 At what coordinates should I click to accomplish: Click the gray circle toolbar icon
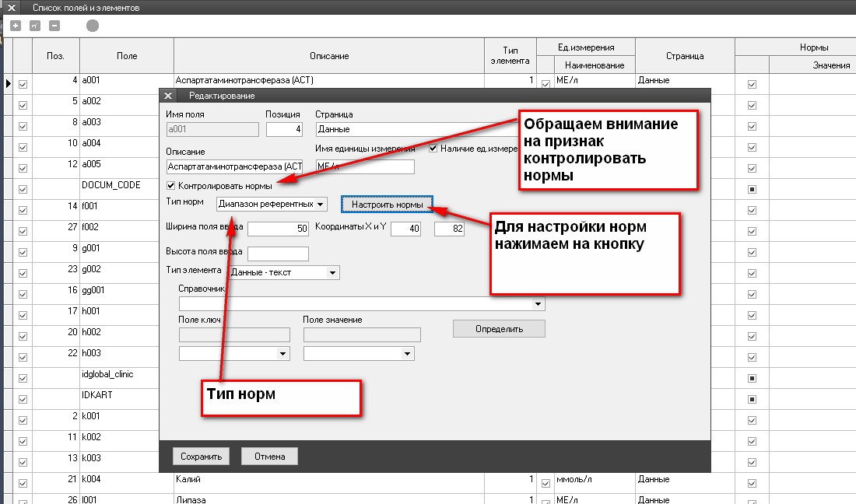93,26
